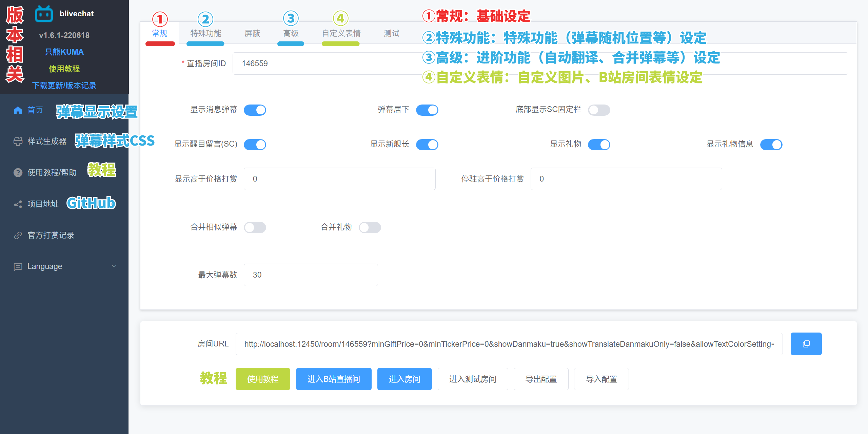868x434 pixels.
Task: Click the 导出配置 button
Action: 541,379
